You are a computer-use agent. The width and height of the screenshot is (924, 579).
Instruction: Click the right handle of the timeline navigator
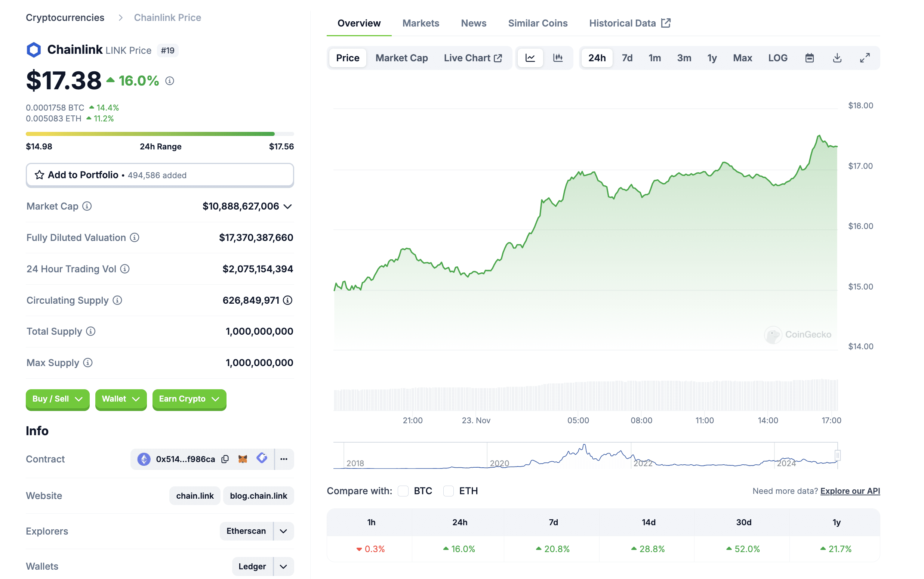[837, 455]
